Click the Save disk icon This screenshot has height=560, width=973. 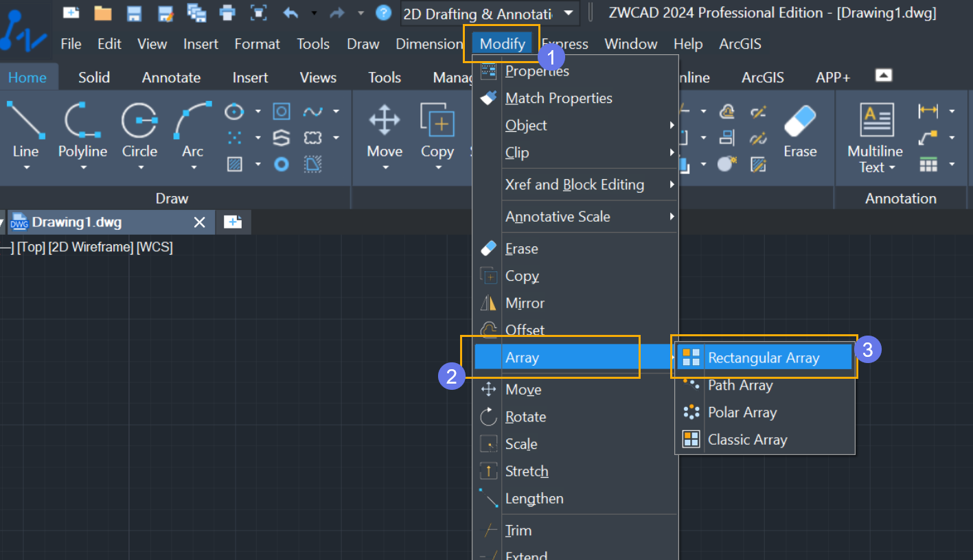pos(135,12)
